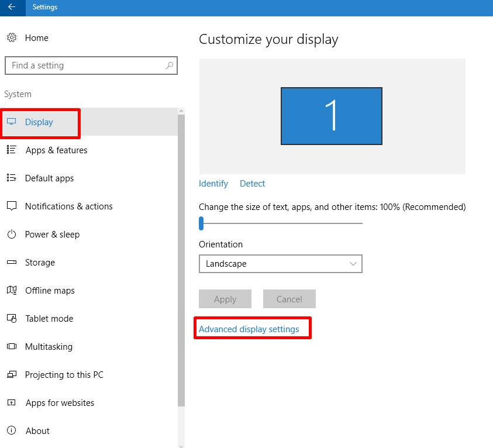The image size is (493, 448).
Task: Click the back arrow in title bar
Action: (x=12, y=8)
